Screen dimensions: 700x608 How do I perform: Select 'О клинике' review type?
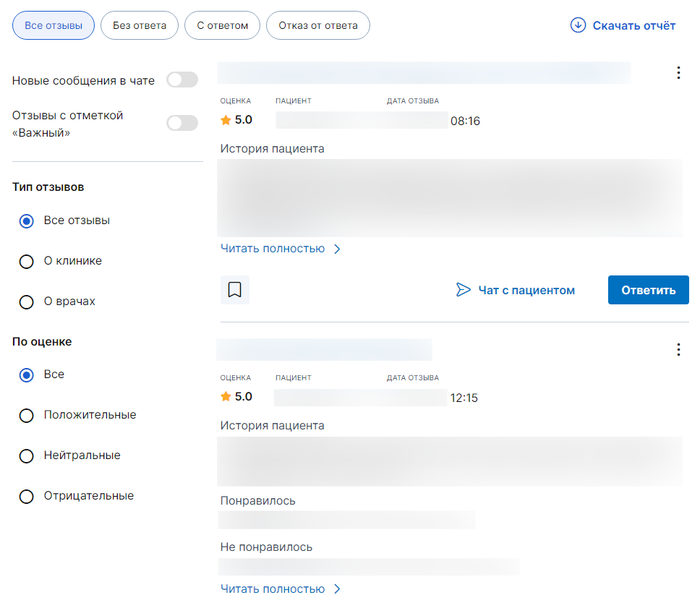[27, 261]
